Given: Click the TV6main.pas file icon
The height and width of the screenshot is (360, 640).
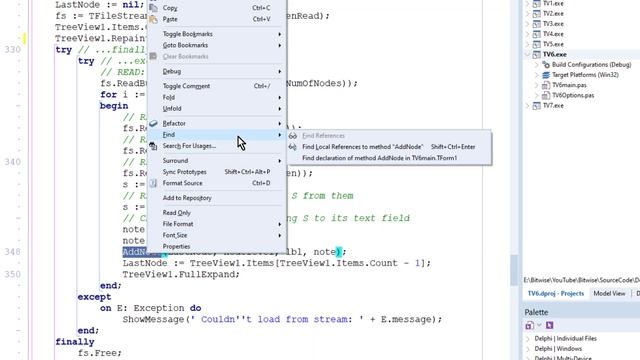Looking at the screenshot, I should tap(546, 85).
